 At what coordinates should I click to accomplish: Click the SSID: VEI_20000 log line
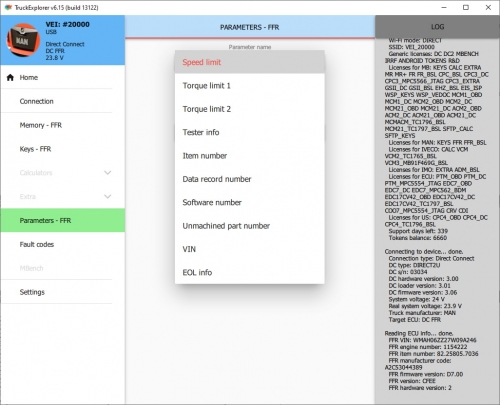pos(411,47)
